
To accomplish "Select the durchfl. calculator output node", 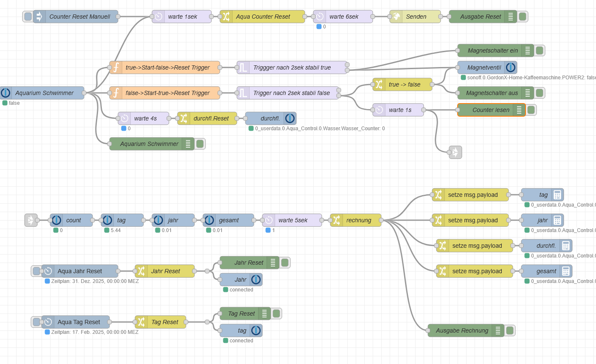I will [x=547, y=246].
